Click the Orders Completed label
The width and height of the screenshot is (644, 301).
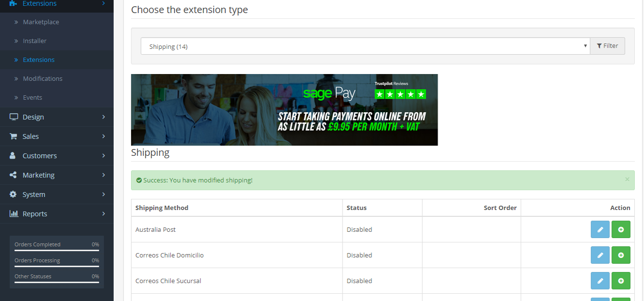point(37,244)
